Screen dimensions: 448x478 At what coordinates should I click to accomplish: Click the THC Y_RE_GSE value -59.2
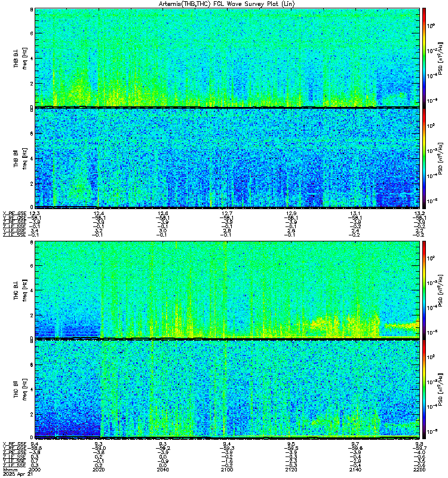[x=163, y=448]
